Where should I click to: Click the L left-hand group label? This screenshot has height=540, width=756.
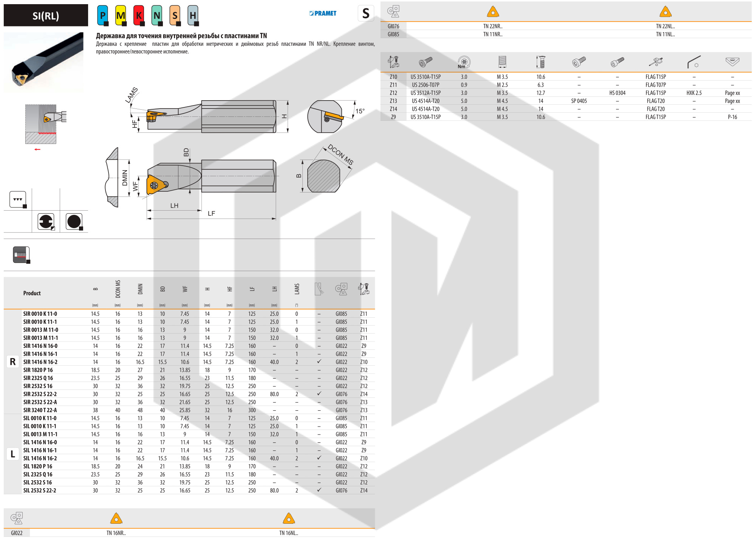pos(13,454)
